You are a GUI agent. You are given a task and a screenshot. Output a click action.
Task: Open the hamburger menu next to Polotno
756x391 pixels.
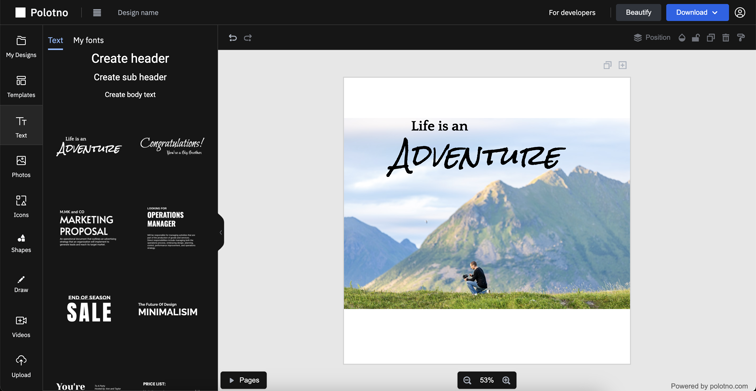pyautogui.click(x=97, y=13)
